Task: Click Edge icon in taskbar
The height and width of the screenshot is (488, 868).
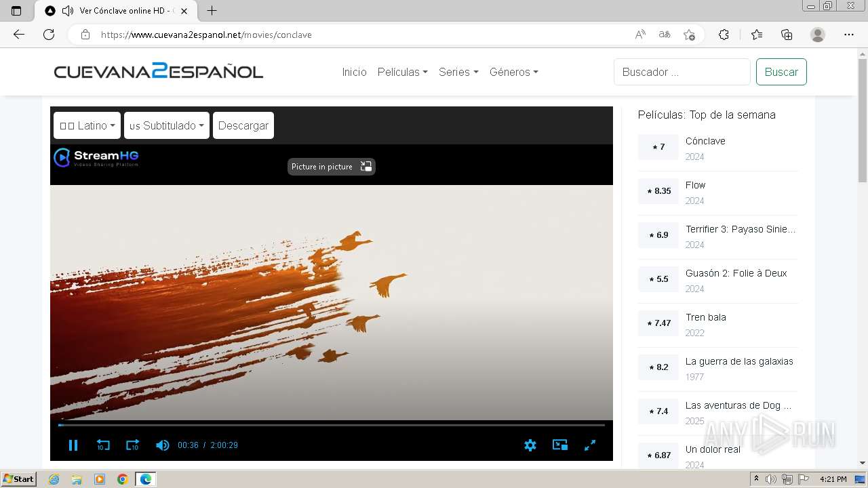Action: pos(146,479)
